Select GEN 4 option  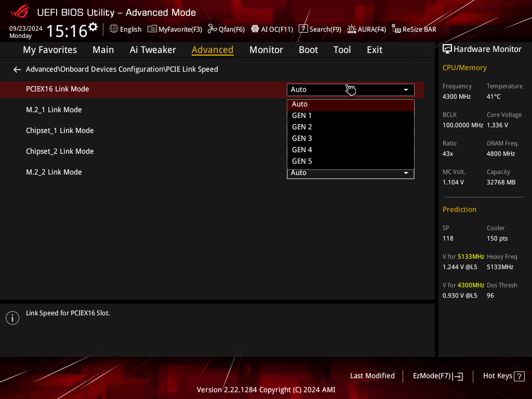click(x=351, y=150)
